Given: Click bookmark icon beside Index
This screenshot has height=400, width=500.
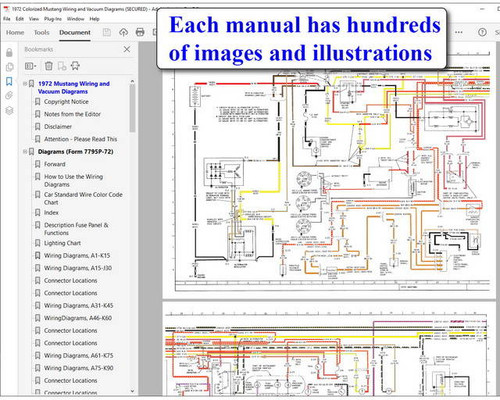Looking at the screenshot, I should (38, 213).
